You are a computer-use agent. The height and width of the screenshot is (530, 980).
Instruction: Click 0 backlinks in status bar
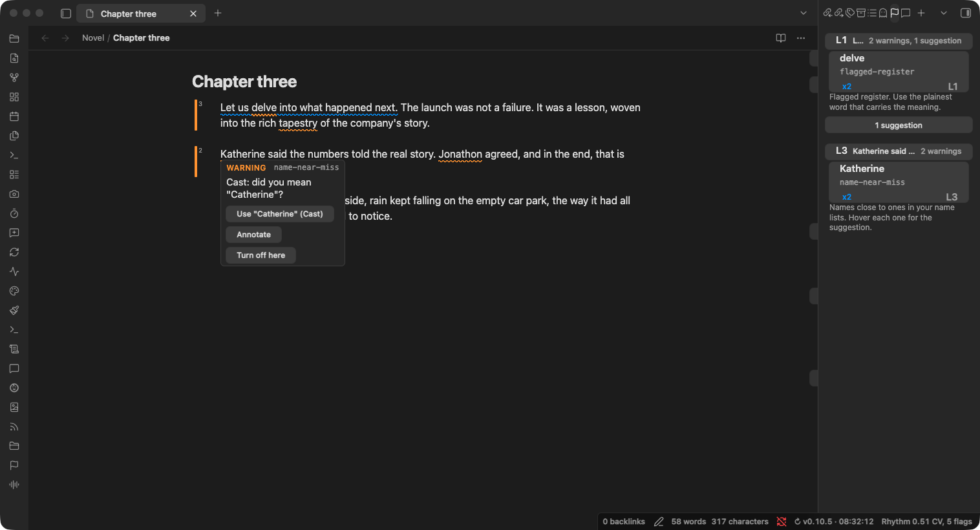(624, 522)
